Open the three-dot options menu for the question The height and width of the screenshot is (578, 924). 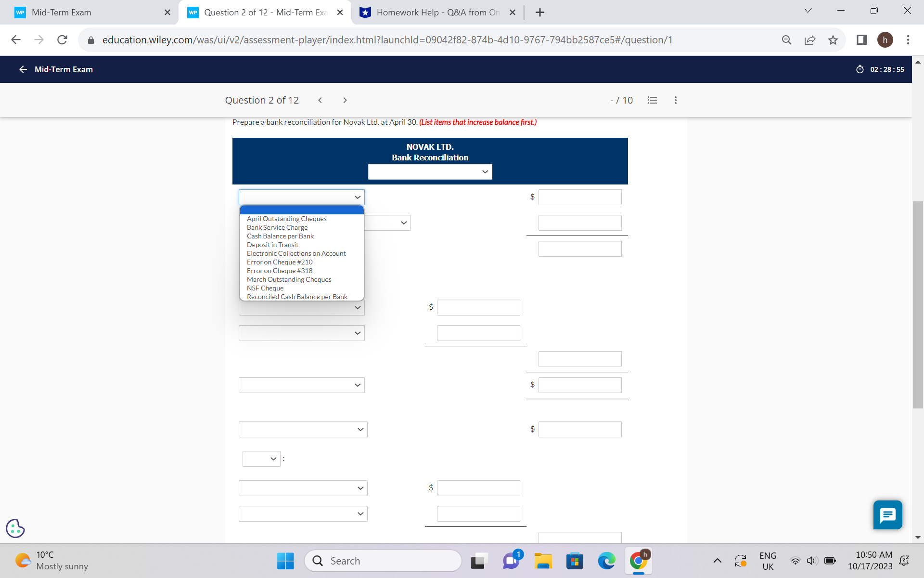coord(675,100)
